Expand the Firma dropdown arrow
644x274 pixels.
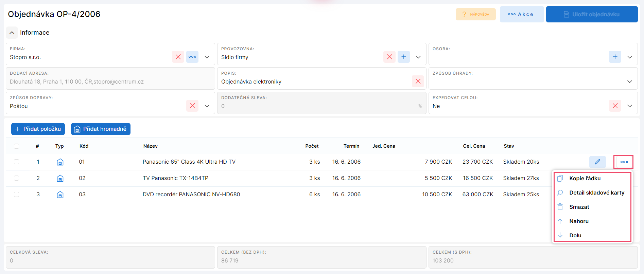(207, 57)
